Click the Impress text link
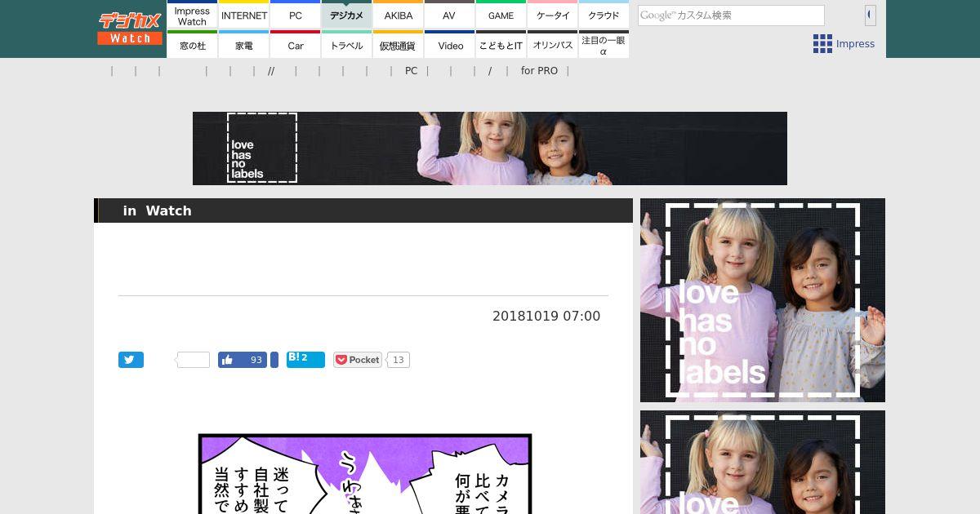Image resolution: width=980 pixels, height=514 pixels. (x=855, y=44)
